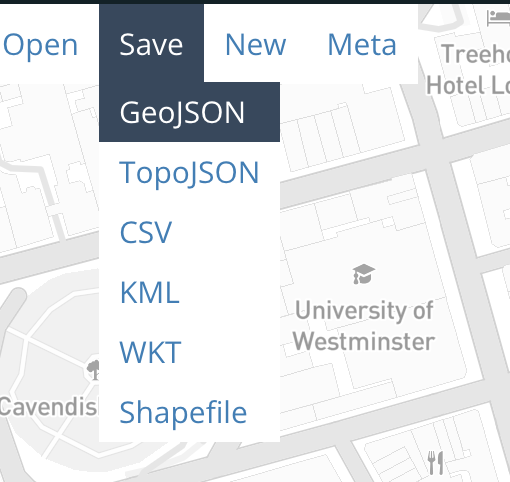Save the data as CSV

(x=189, y=232)
